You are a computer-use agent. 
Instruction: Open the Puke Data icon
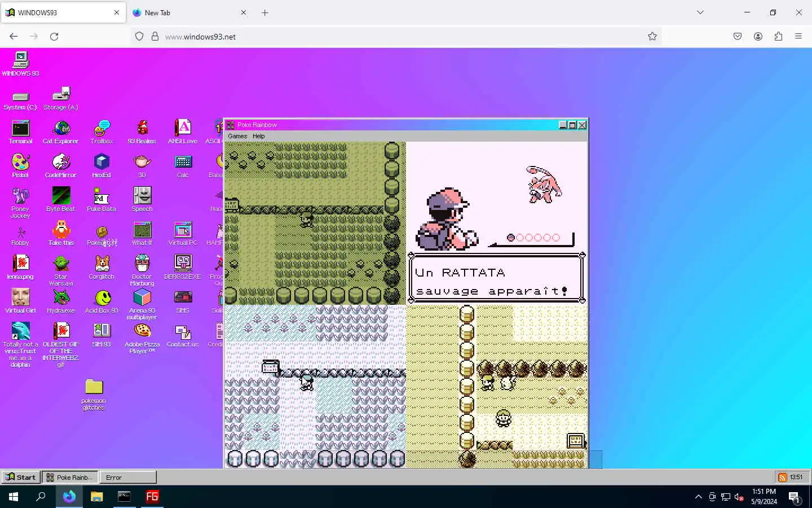pyautogui.click(x=101, y=200)
